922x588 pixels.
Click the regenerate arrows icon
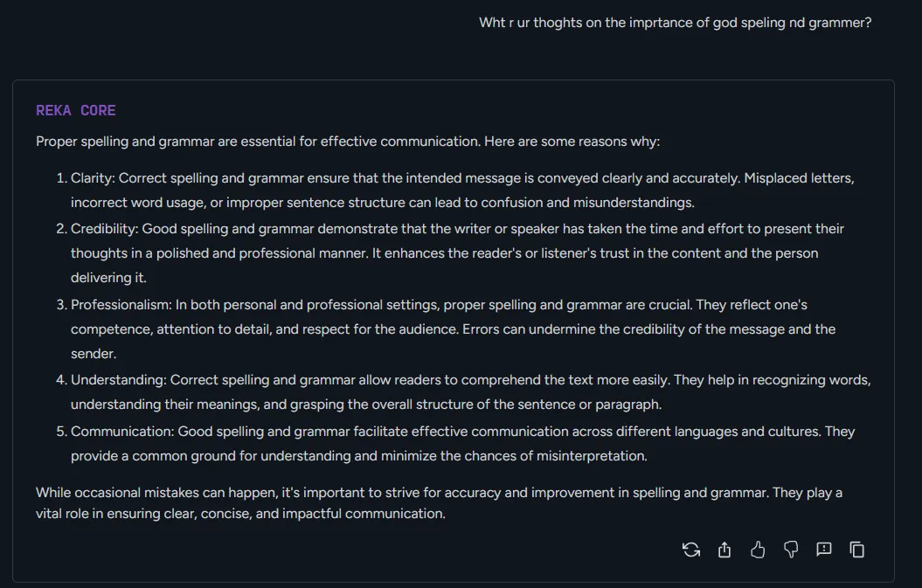(690, 549)
